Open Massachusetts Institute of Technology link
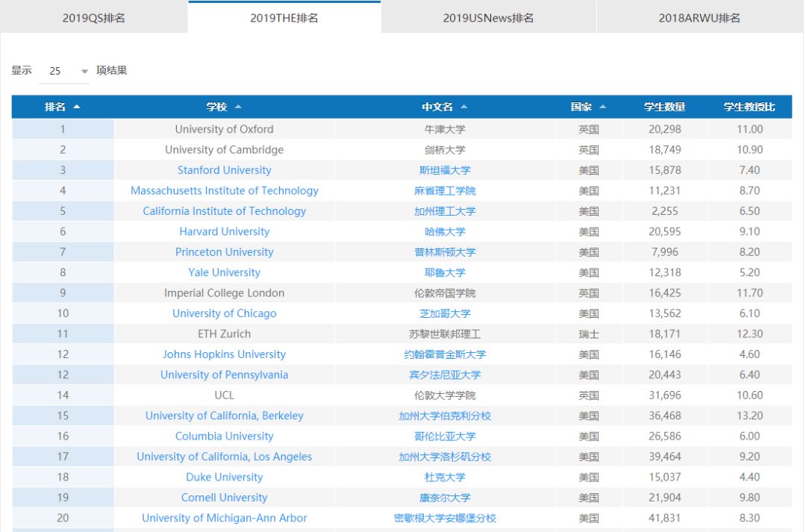The height and width of the screenshot is (532, 806). pos(224,191)
